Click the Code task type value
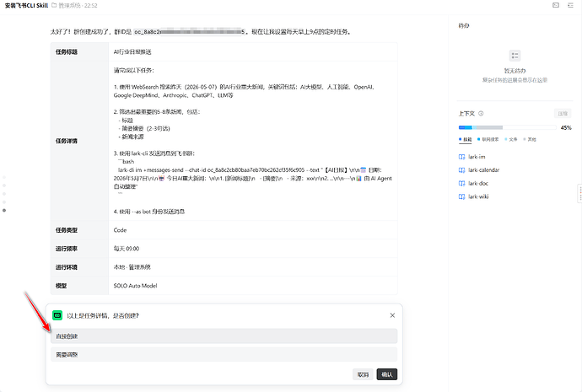Image resolution: width=582 pixels, height=392 pixels. (x=120, y=230)
